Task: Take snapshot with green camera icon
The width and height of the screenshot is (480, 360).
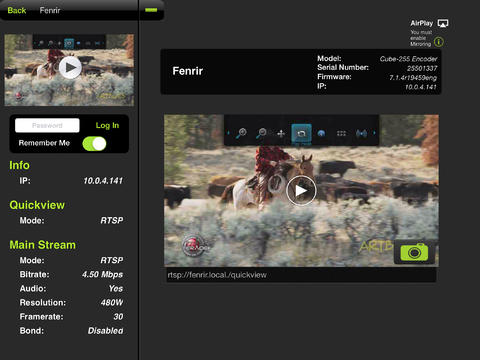Action: click(x=414, y=252)
